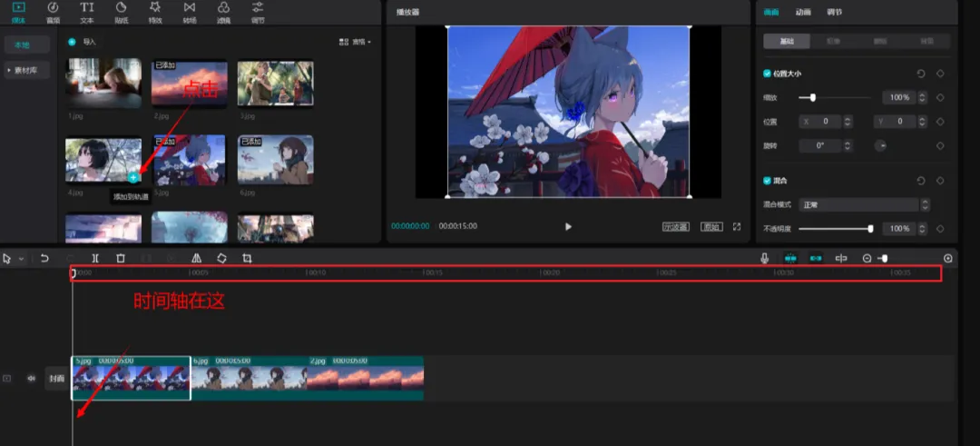
Task: Select the 6.jpg clip in timeline
Action: pyautogui.click(x=250, y=378)
